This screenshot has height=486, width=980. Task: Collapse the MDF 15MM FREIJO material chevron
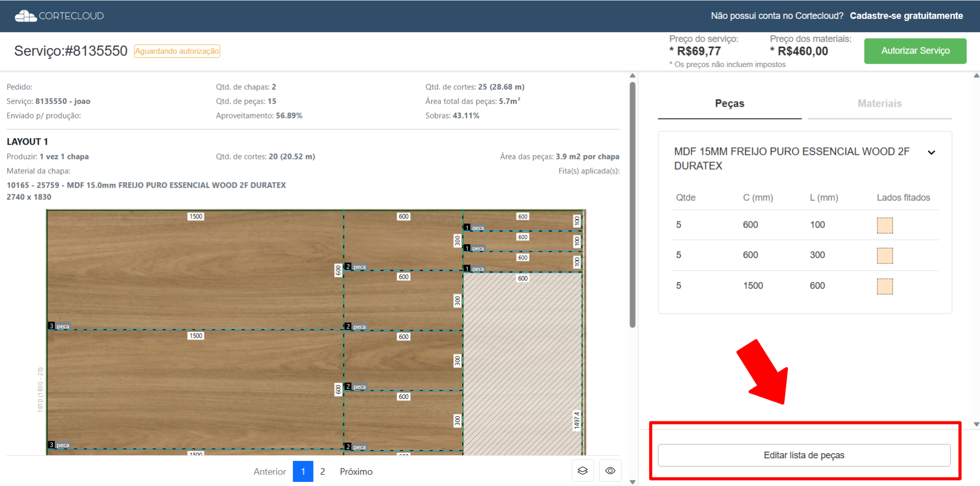tap(931, 152)
